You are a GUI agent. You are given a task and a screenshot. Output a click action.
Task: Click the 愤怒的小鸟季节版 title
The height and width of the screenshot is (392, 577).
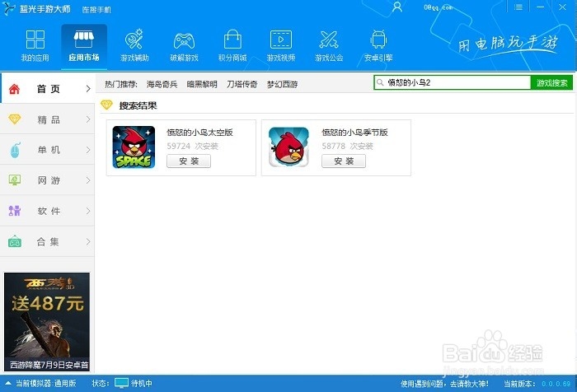click(354, 133)
